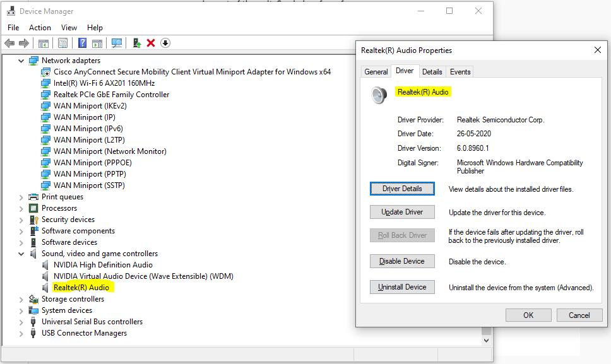The image size is (611, 364).
Task: Click the Universal Serial Bus controllers icon
Action: [33, 322]
